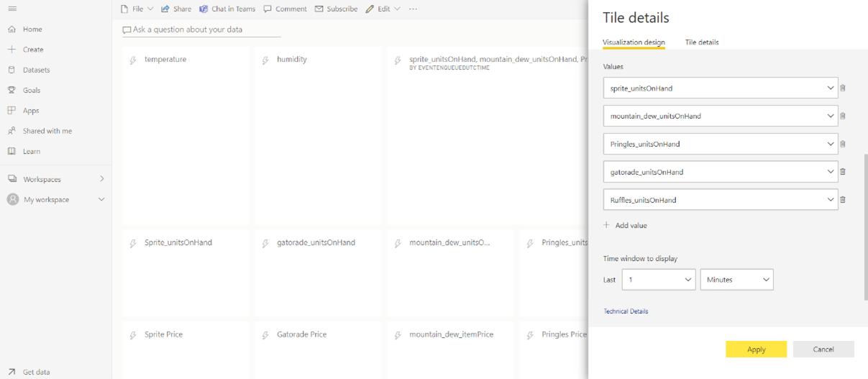Screen dimensions: 868x379
Task: Open the Minutes unit dropdown
Action: tap(736, 280)
